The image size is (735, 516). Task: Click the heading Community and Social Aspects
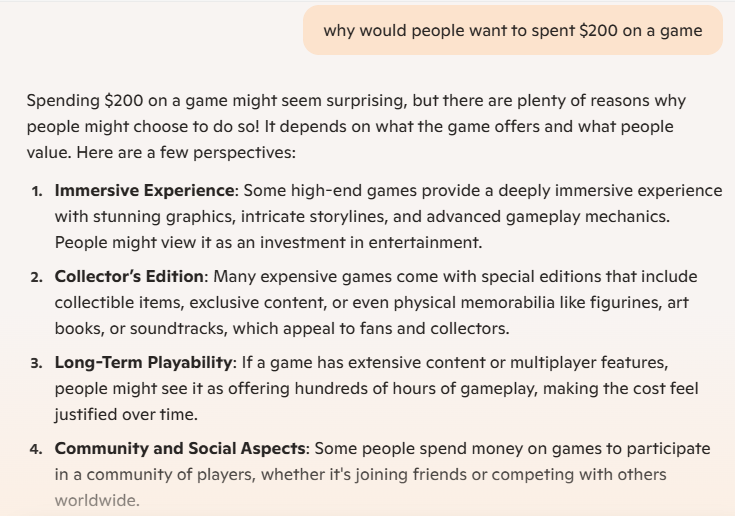180,449
